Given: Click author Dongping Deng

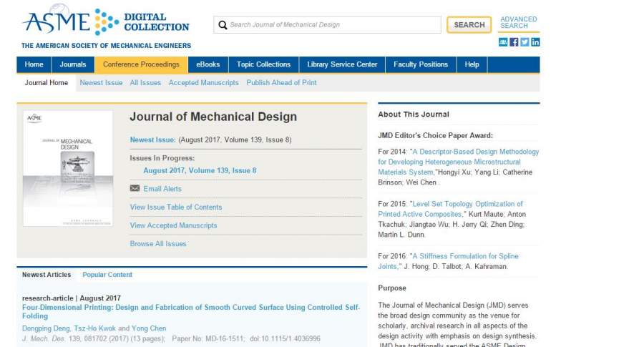Looking at the screenshot, I should click(x=46, y=328).
